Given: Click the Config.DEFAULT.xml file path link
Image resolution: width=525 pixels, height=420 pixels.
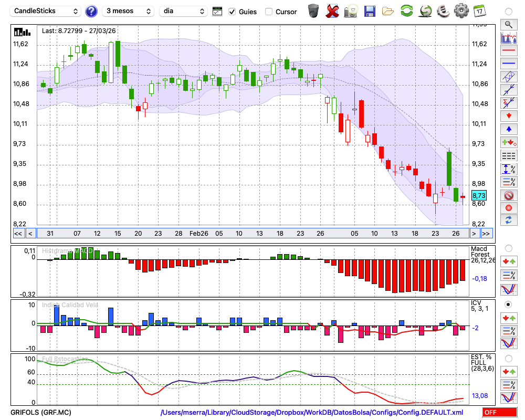Looking at the screenshot, I should pos(312,413).
